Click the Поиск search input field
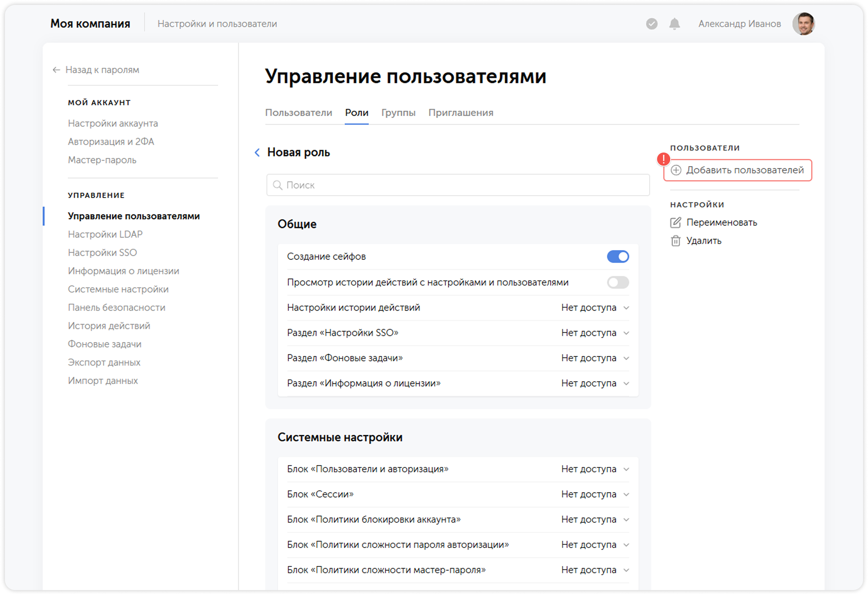Image resolution: width=868 pixels, height=595 pixels. click(458, 185)
